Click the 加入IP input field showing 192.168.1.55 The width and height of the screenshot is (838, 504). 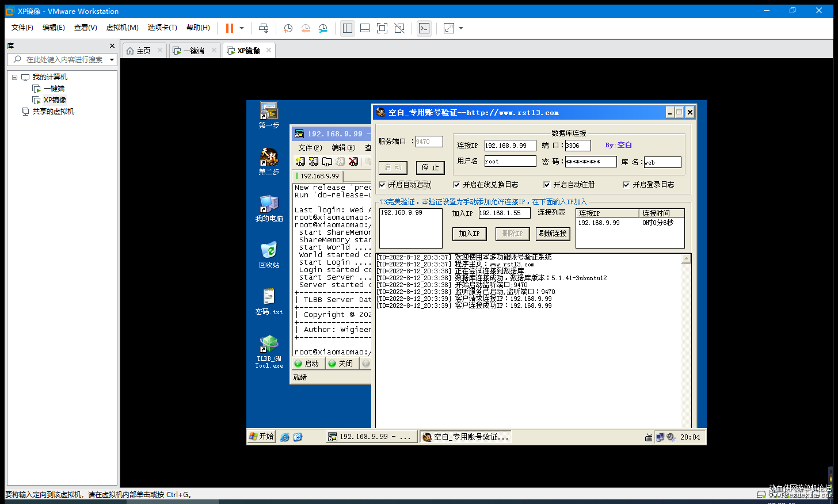(x=504, y=213)
